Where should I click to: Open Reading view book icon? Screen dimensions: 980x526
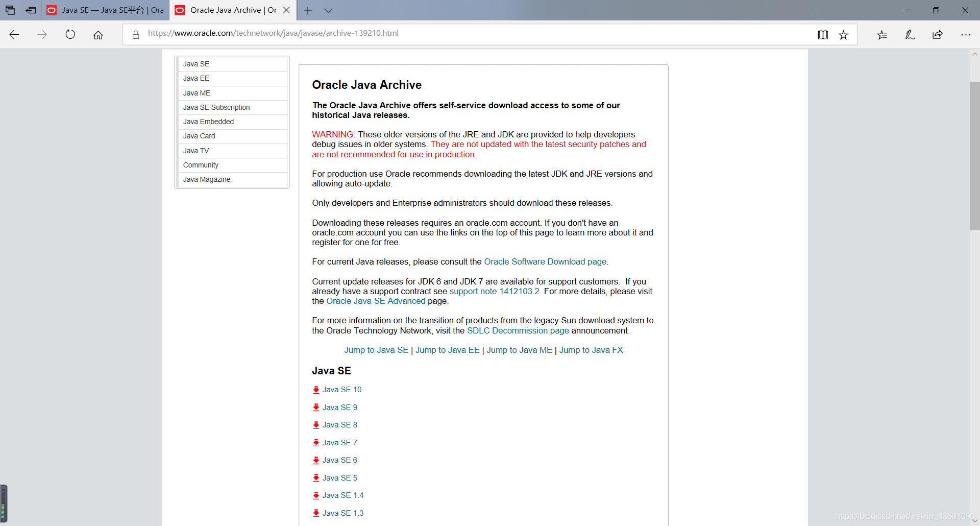(823, 35)
